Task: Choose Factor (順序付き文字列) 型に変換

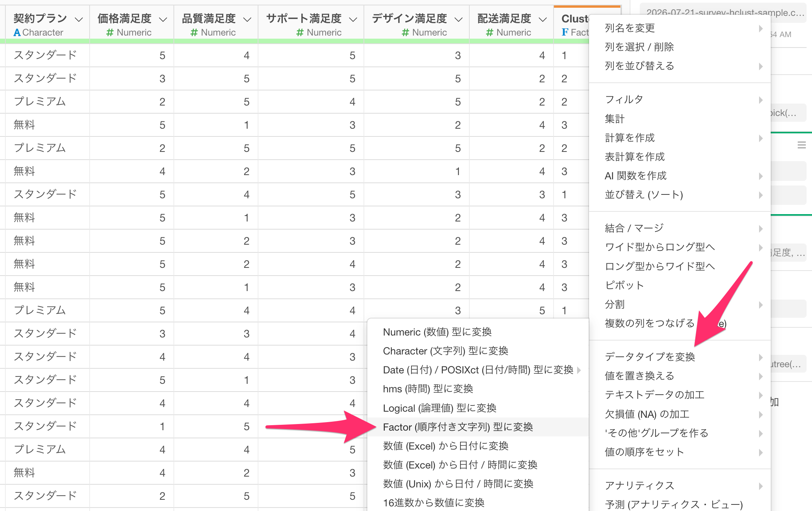Action: coord(478,427)
